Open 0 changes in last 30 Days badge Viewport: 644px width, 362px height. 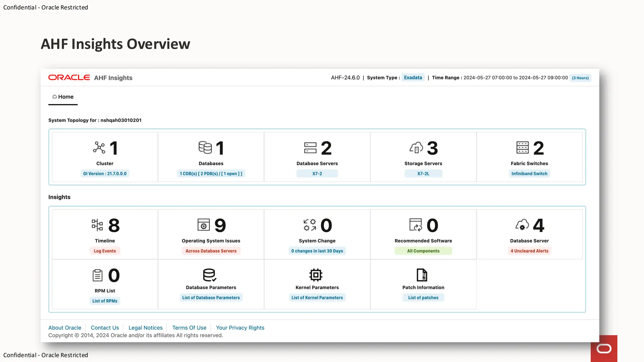(x=317, y=251)
